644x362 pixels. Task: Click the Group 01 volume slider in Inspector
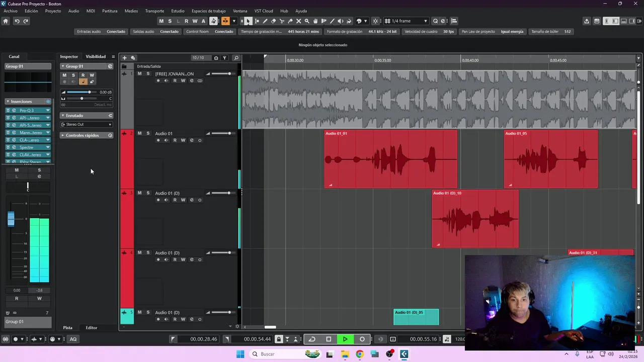[80, 93]
